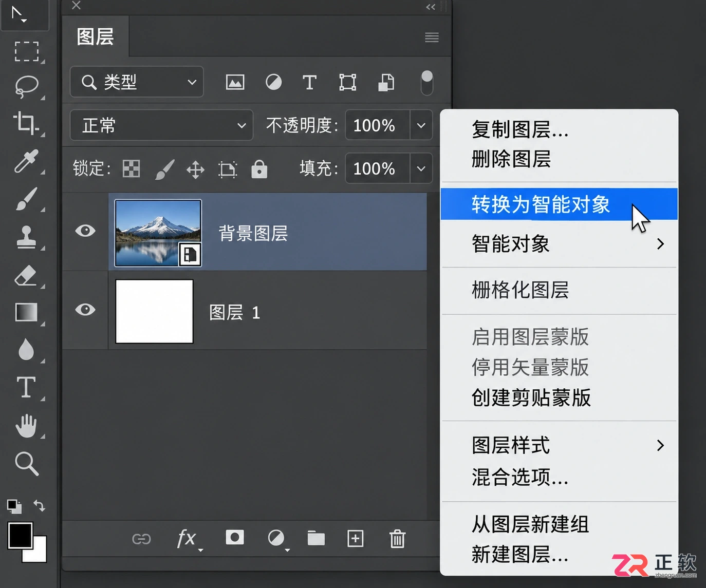Choose 栅格化图层 from context menu
The image size is (706, 588).
559,290
